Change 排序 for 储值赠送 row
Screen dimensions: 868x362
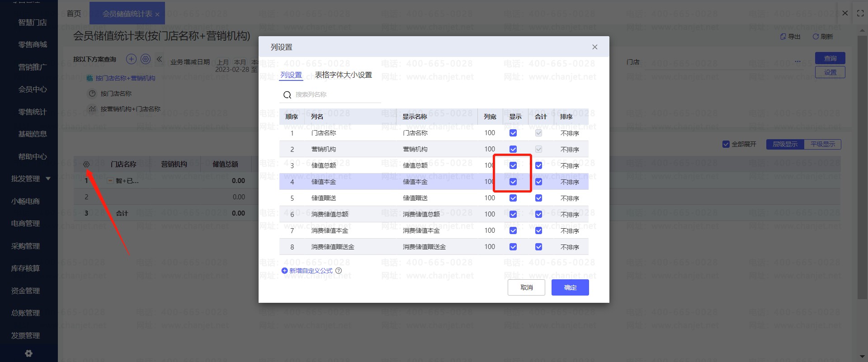pyautogui.click(x=570, y=198)
